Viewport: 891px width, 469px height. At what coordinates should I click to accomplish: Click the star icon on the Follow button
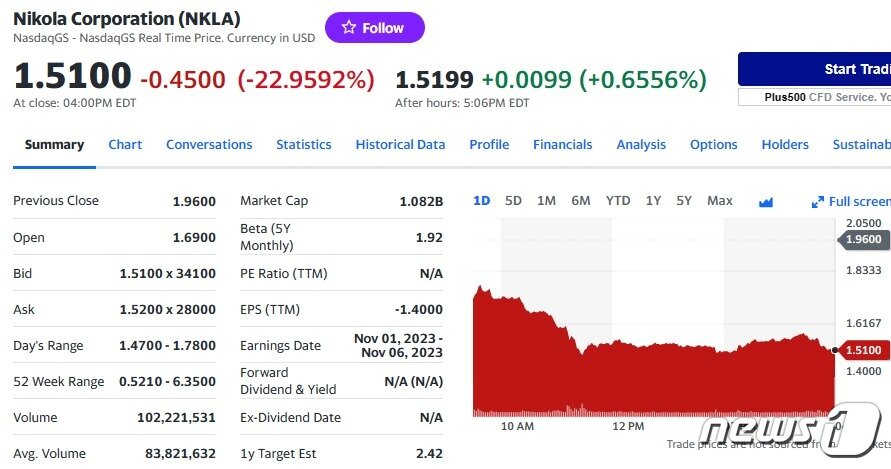click(348, 28)
